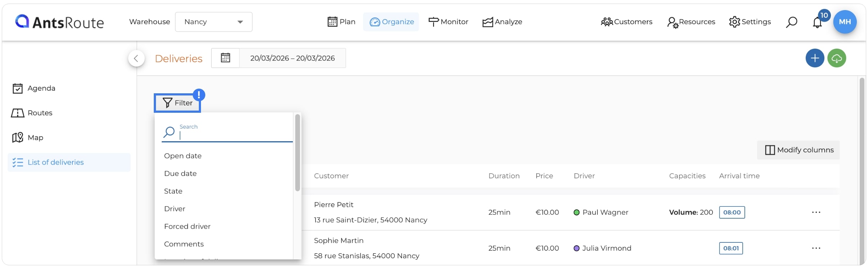Open notifications bell with 10 badge
The width and height of the screenshot is (868, 268).
pyautogui.click(x=818, y=22)
